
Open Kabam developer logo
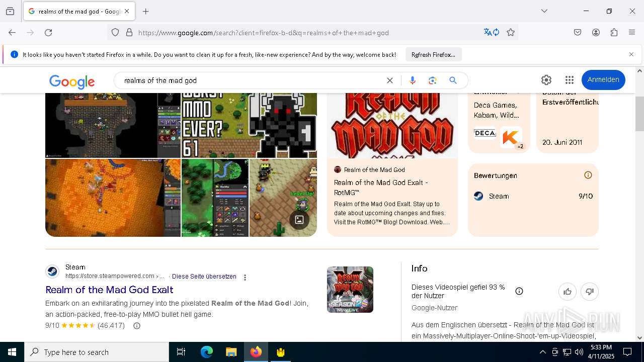pos(511,137)
